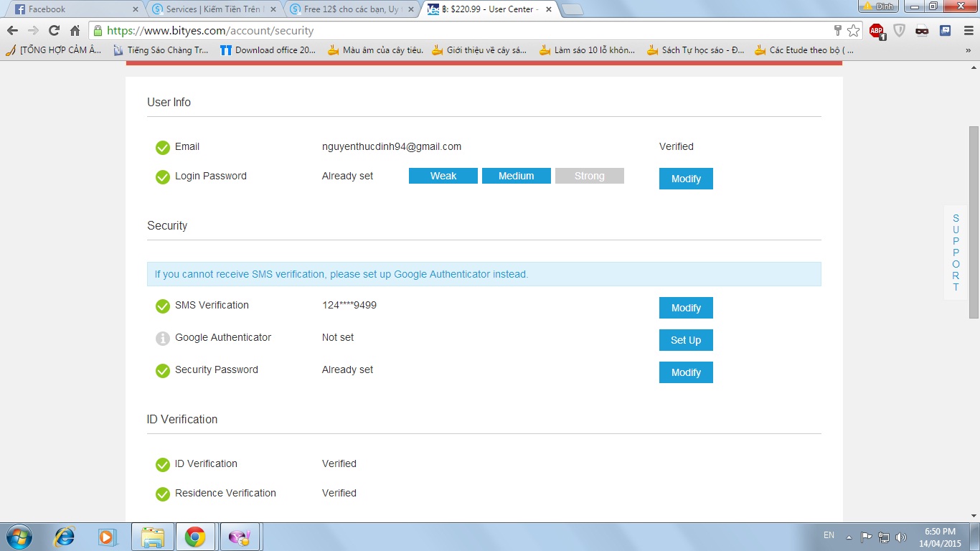Viewport: 980px width, 551px height.
Task: Open the Windows Start menu
Action: [19, 537]
